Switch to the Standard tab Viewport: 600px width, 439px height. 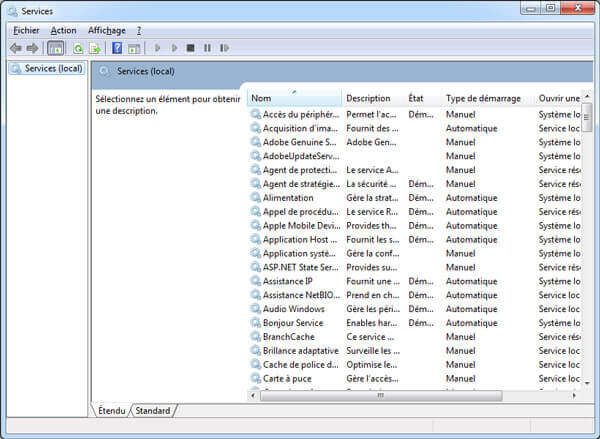(x=153, y=411)
